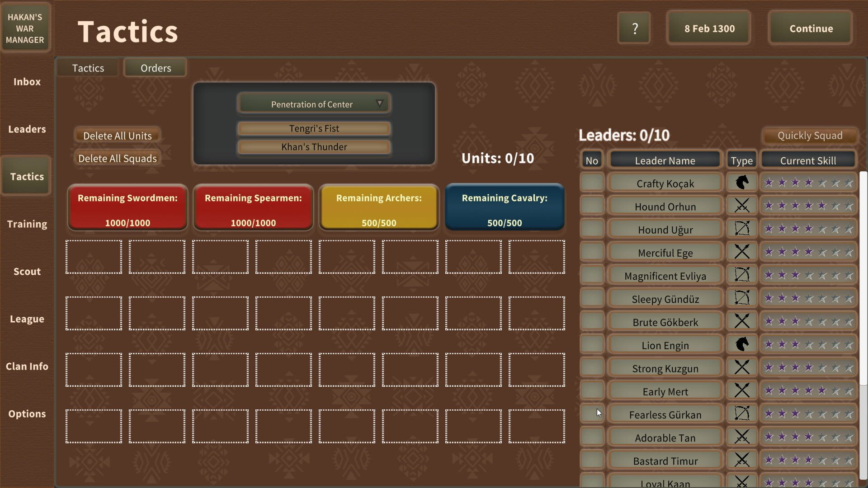The width and height of the screenshot is (868, 488).
Task: Open help with the question mark button
Action: [634, 28]
